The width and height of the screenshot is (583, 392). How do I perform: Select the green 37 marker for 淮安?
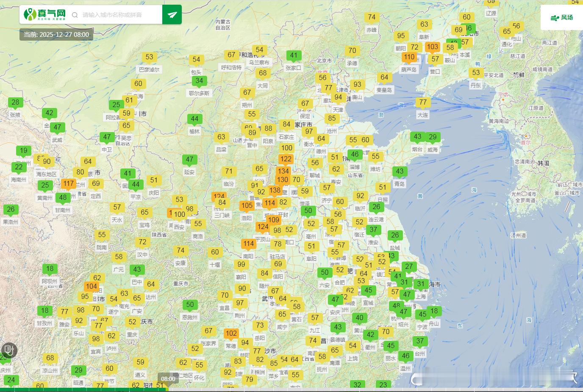pos(373,230)
